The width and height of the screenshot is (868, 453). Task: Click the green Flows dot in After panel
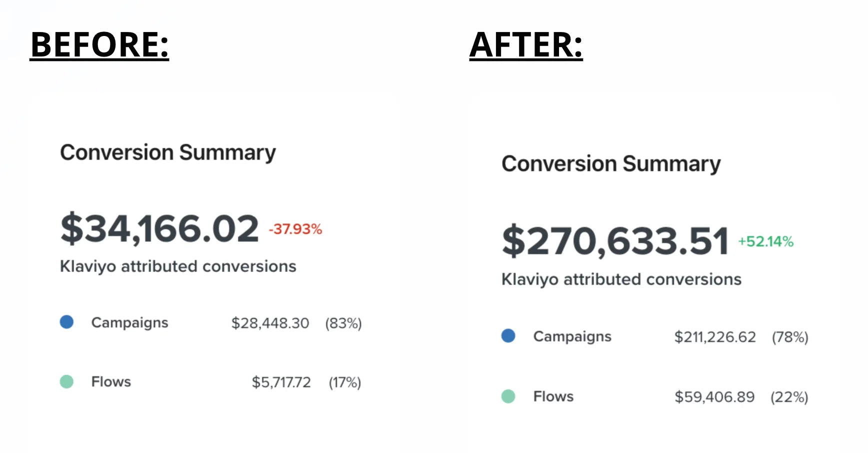tap(508, 396)
